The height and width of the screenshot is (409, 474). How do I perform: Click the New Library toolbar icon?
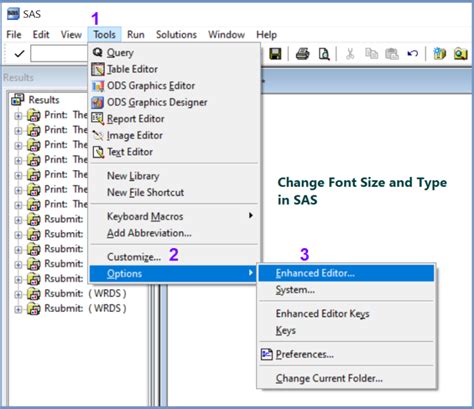pyautogui.click(x=439, y=54)
